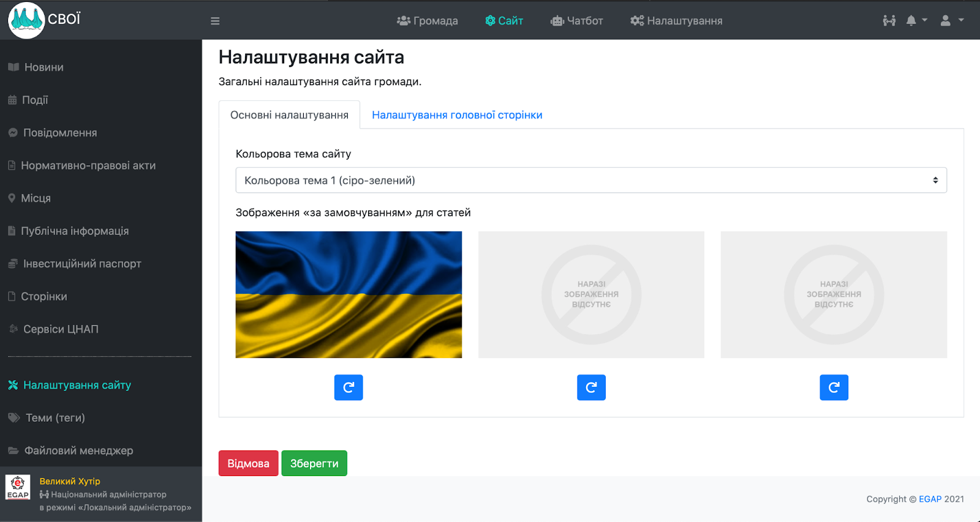Click the reload button under the right placeholder image
The height and width of the screenshot is (522, 980).
(834, 387)
